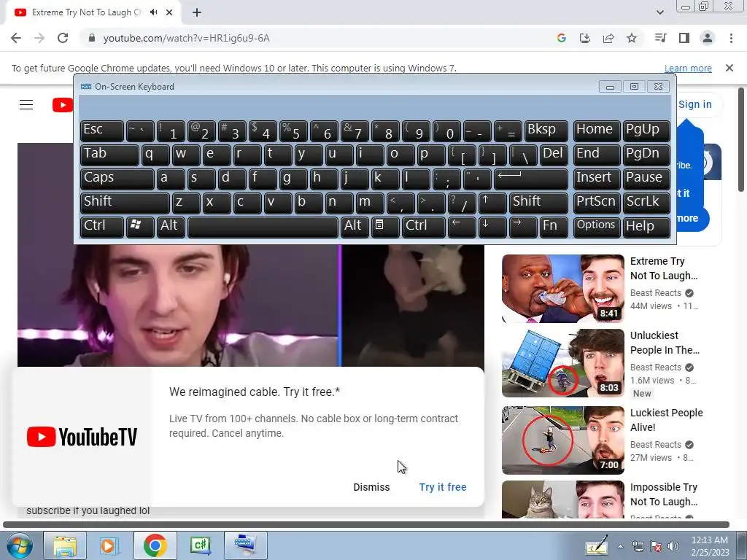The width and height of the screenshot is (747, 560).
Task: Click the Tab key on the on-screen keyboard
Action: click(109, 155)
